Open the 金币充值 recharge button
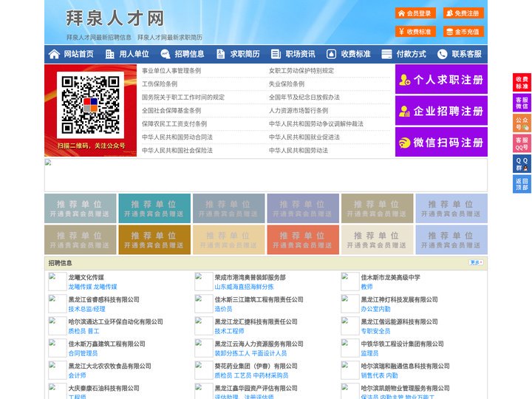The width and height of the screenshot is (532, 399). (x=463, y=32)
